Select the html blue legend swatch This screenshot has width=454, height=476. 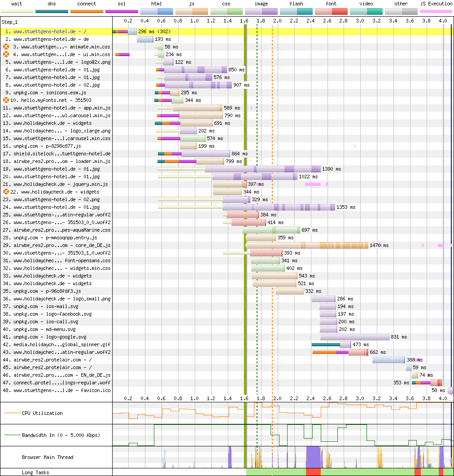[157, 12]
